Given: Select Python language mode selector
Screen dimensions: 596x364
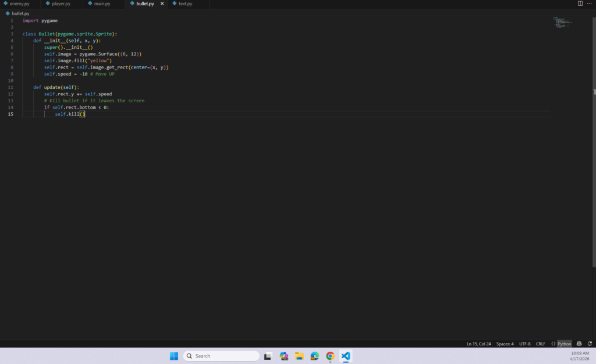Looking at the screenshot, I should [x=565, y=344].
